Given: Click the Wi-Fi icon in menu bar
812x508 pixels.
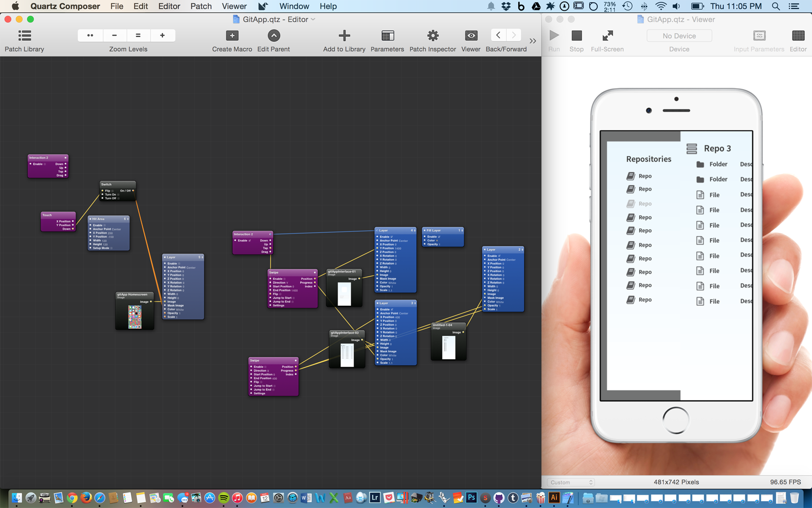Looking at the screenshot, I should click(661, 6).
